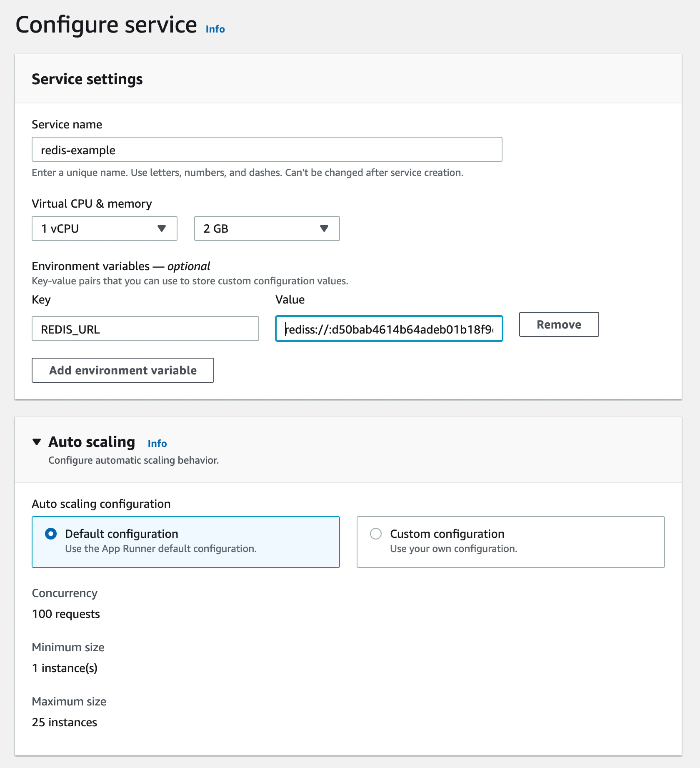Remove the REDIS_URL environment variable
Image resolution: width=700 pixels, height=768 pixels.
pos(558,324)
